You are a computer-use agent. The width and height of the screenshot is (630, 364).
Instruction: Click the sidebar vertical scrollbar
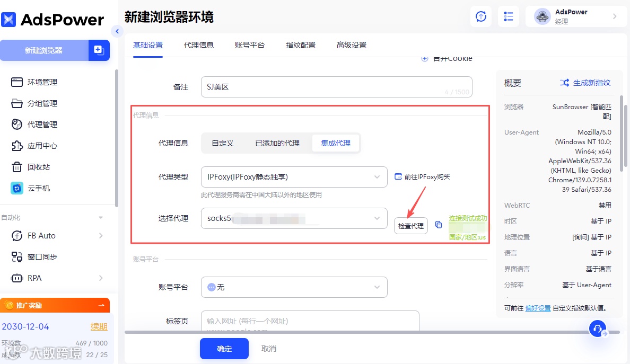point(117,138)
